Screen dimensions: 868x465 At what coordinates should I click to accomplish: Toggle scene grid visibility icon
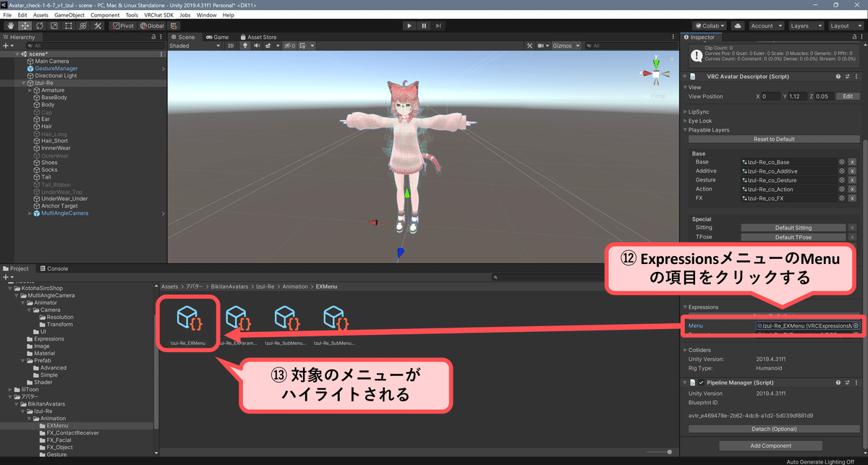[x=302, y=46]
